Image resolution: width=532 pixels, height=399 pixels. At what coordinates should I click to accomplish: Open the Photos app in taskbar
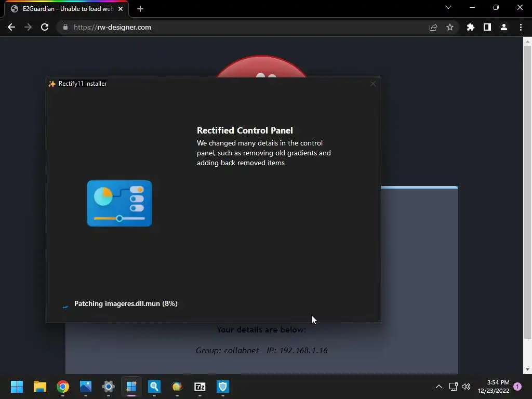(x=86, y=387)
